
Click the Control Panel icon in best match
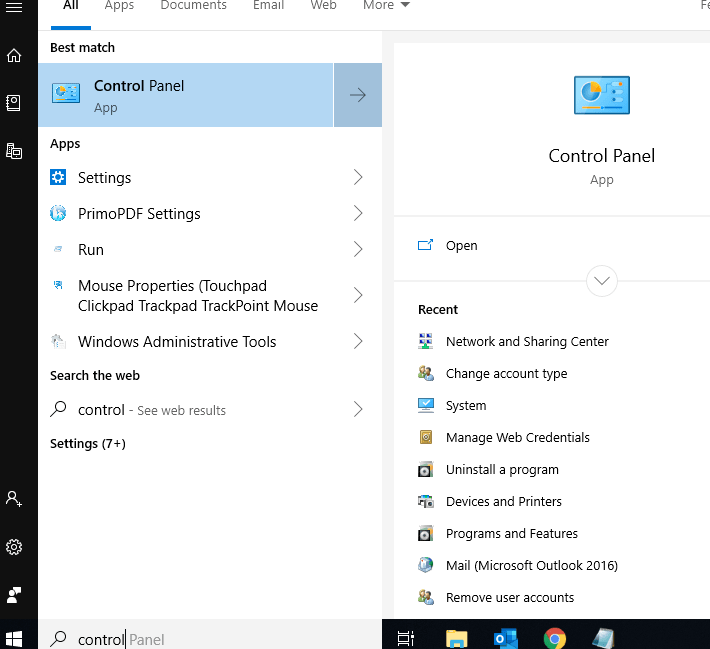tap(66, 93)
